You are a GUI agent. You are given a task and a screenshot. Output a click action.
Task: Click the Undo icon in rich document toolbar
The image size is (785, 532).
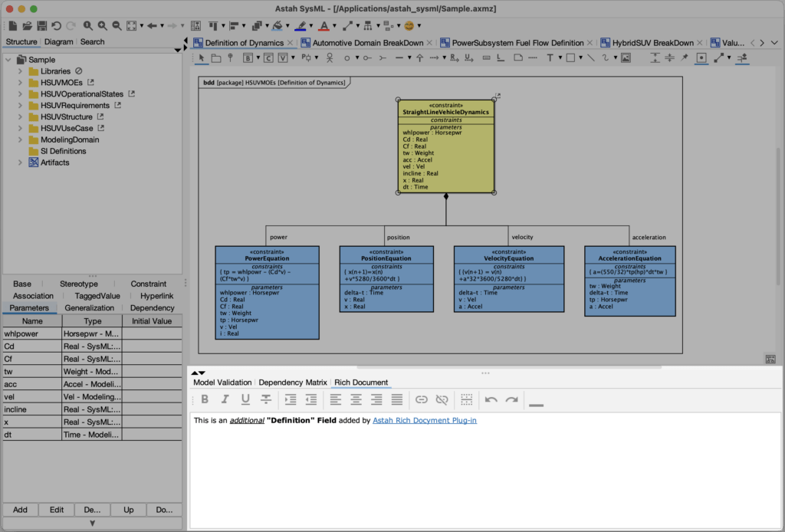click(x=491, y=399)
